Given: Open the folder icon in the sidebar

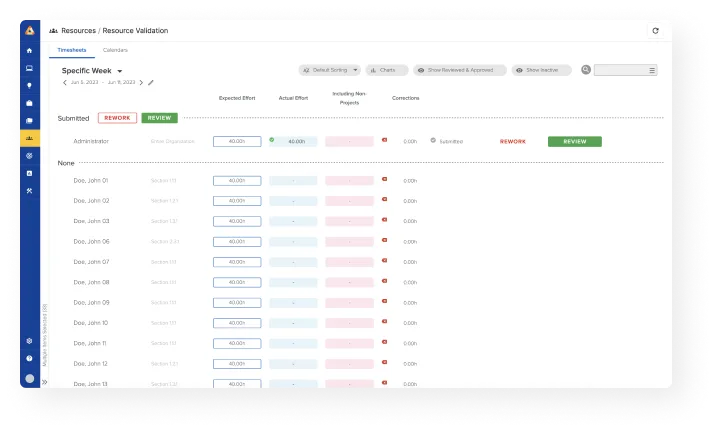Looking at the screenshot, I should [30, 121].
